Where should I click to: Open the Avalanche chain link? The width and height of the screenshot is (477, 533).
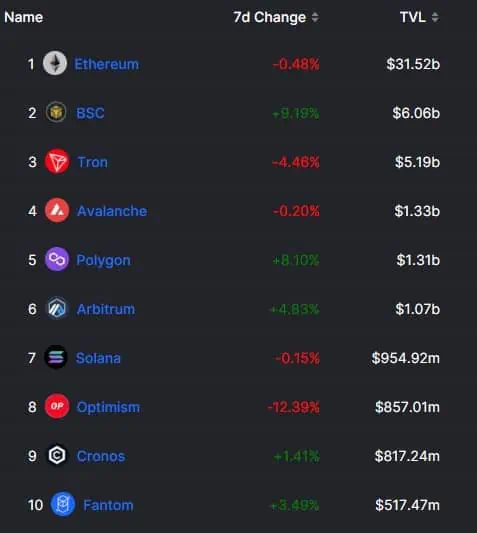(112, 211)
